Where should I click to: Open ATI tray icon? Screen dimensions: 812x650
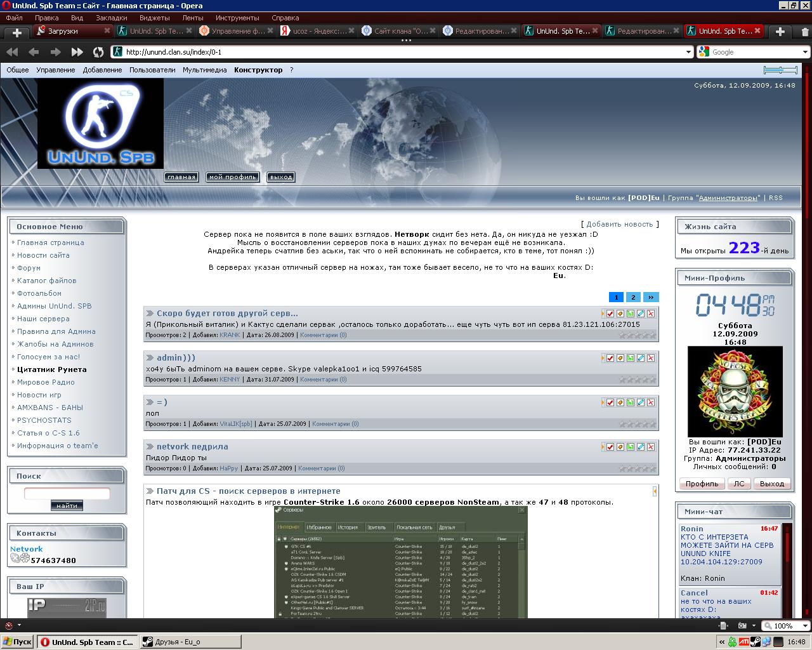point(743,642)
